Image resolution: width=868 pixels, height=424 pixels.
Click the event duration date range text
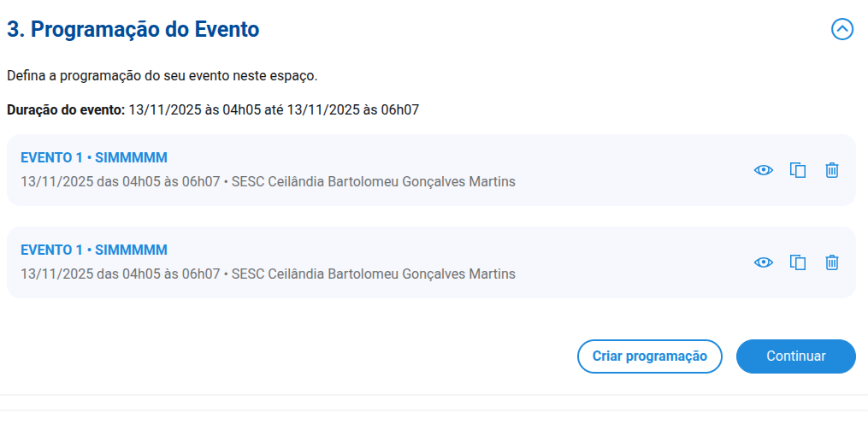274,110
